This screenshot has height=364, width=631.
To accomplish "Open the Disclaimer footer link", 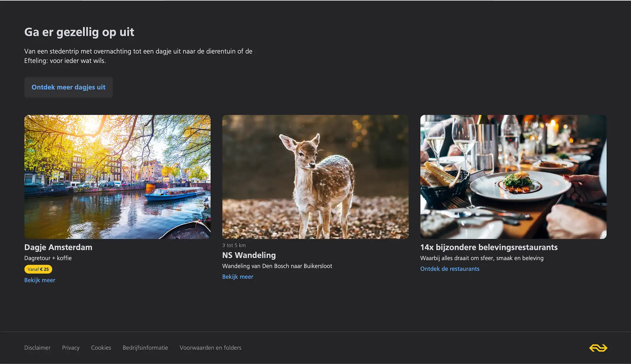I will pyautogui.click(x=37, y=348).
